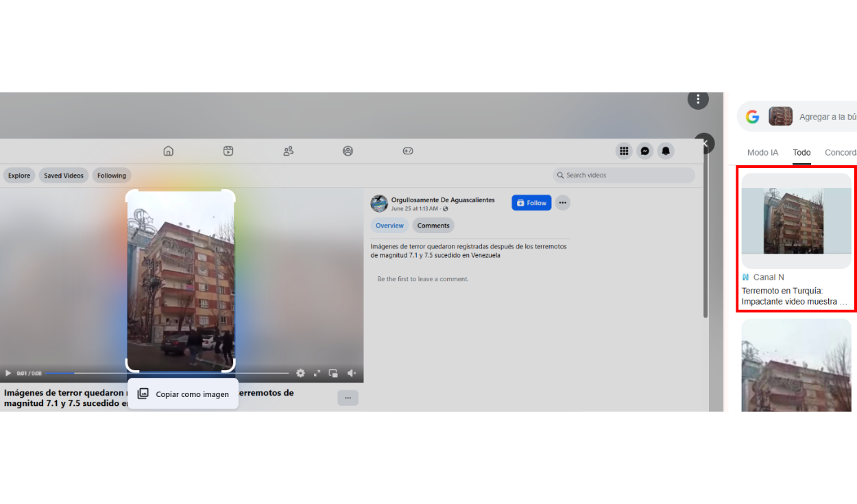Focus the Search videos field
This screenshot has width=857, height=504.
tap(624, 175)
